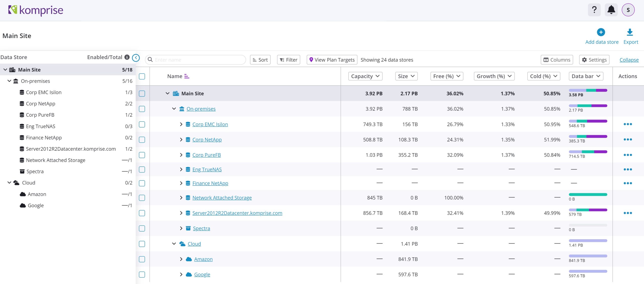Open the notifications bell
644x284 pixels.
click(x=611, y=10)
